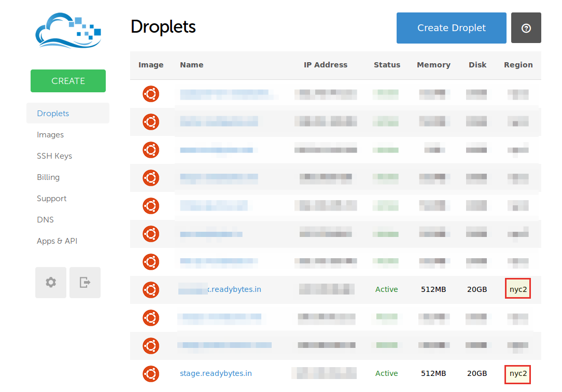Click the logout icon beside settings
This screenshot has height=392, width=562.
[85, 282]
